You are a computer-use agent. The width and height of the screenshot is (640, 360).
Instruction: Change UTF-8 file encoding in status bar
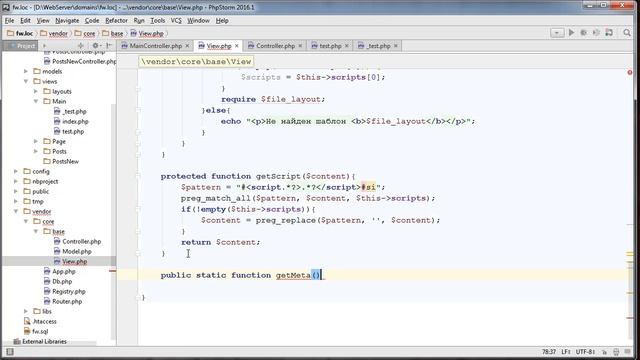pyautogui.click(x=585, y=352)
